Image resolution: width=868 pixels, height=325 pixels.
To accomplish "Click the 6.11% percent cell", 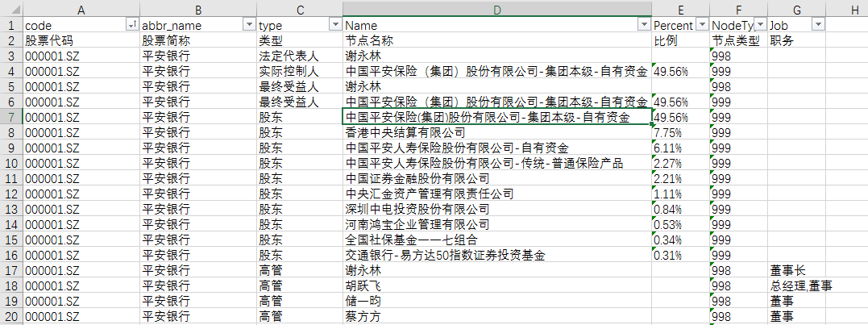I will click(681, 148).
